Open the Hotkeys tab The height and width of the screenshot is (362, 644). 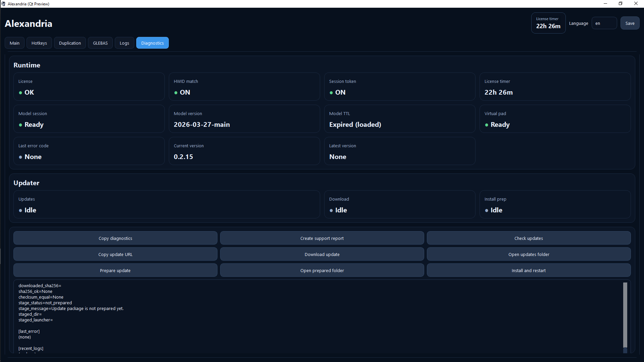click(x=39, y=43)
